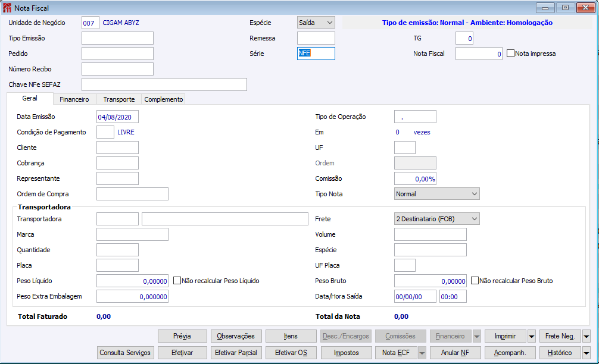Expand arrow next to Financeiro button

tap(477, 336)
